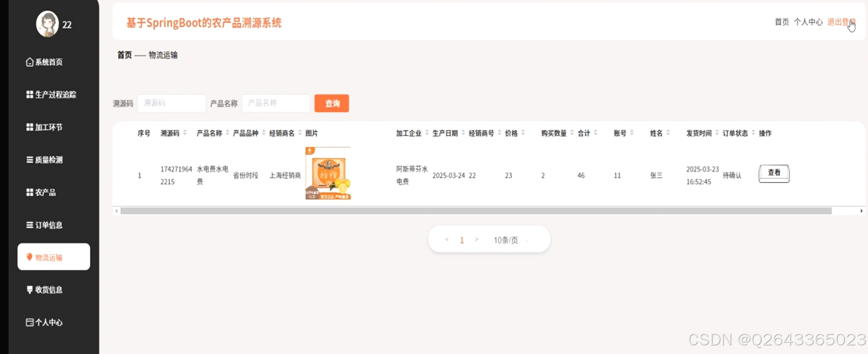The image size is (868, 354).
Task: Focus the 产品名称 search input
Action: coord(276,103)
